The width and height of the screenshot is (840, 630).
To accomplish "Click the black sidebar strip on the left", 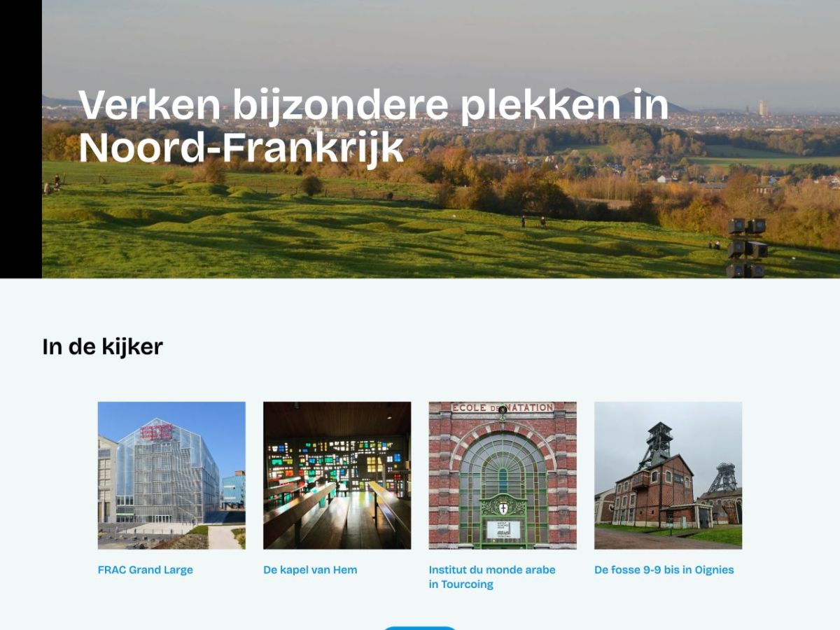I will 20,140.
